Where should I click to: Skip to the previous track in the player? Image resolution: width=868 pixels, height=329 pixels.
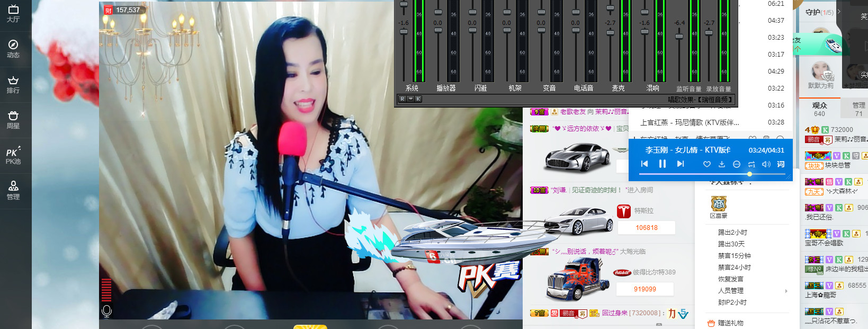645,164
